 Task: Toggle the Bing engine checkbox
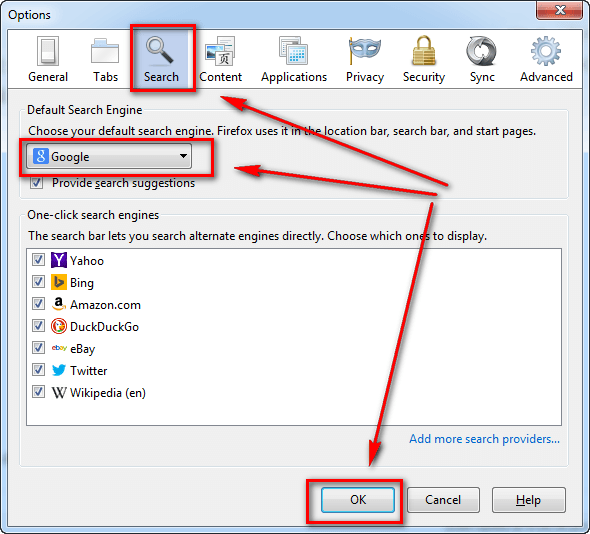38,282
